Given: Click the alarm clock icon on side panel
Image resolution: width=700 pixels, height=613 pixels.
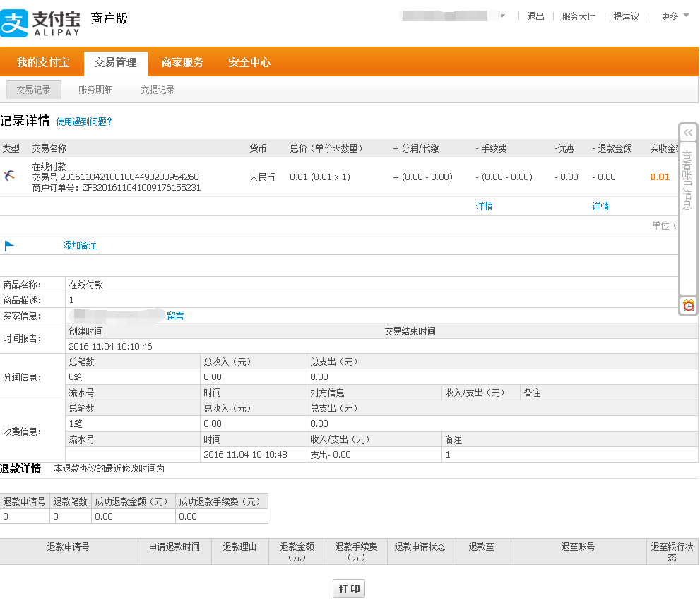Looking at the screenshot, I should [688, 306].
